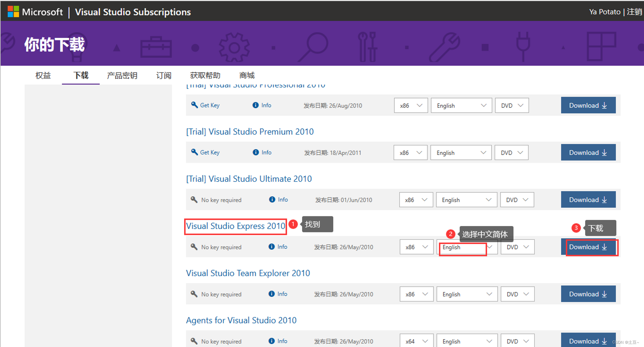Download Visual Studio Ultimate 2010 trial
Screen dimensions: 644x347
(588, 200)
